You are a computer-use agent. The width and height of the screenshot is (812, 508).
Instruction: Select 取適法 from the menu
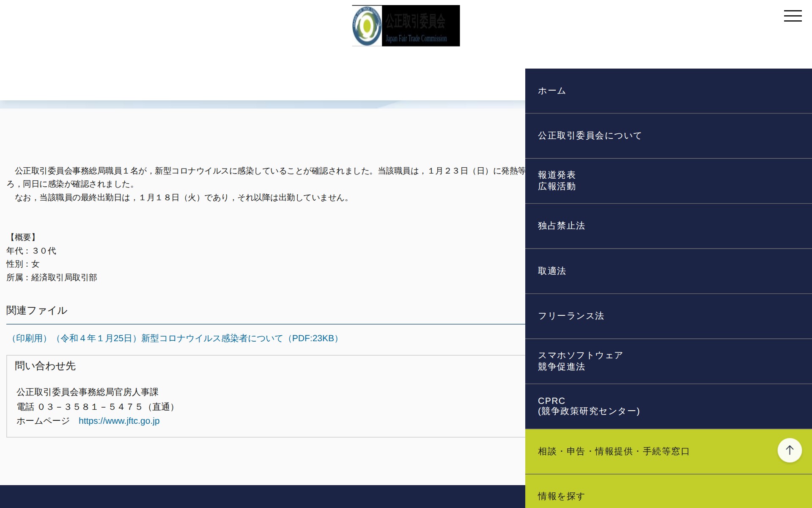pos(551,271)
